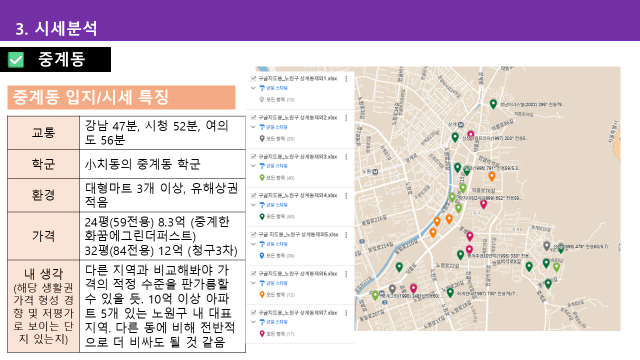
Task: Collapse the 상계동제외7.xlsx layer chevron
Action: click(253, 322)
